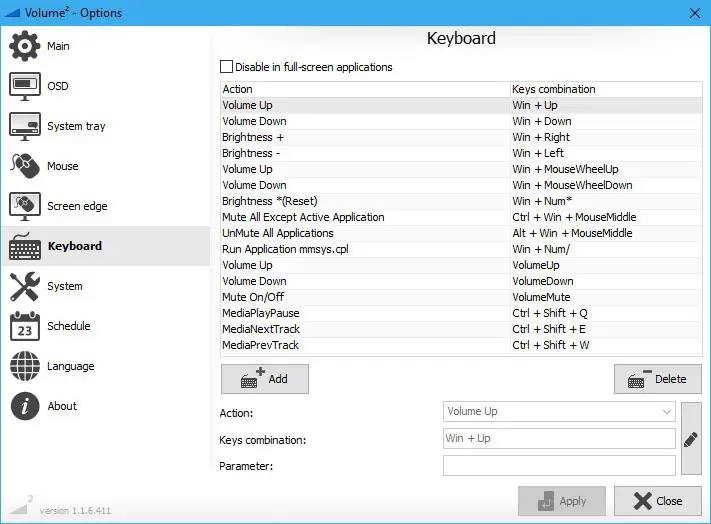Select the System wrench tools icon

[24, 286]
